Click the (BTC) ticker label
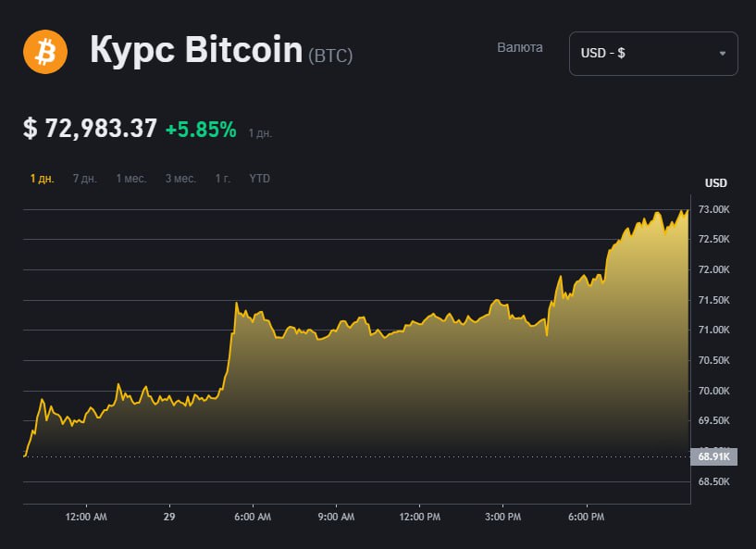The image size is (756, 549). pos(330,55)
